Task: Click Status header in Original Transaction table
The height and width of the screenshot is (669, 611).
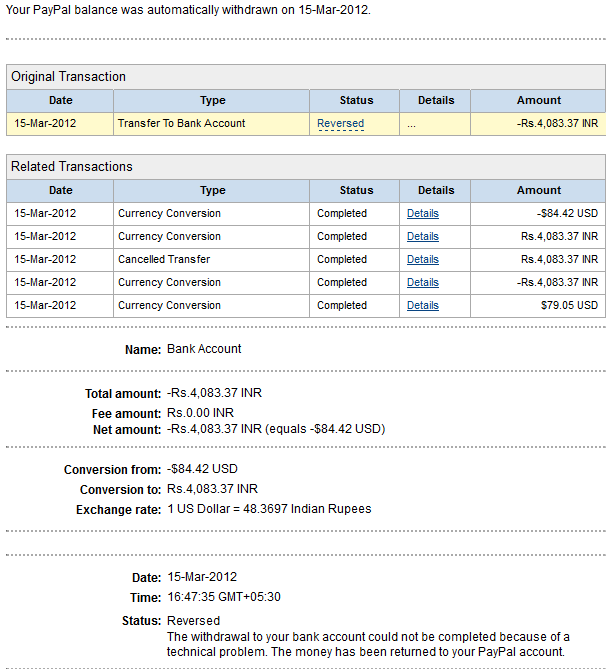Action: [356, 100]
